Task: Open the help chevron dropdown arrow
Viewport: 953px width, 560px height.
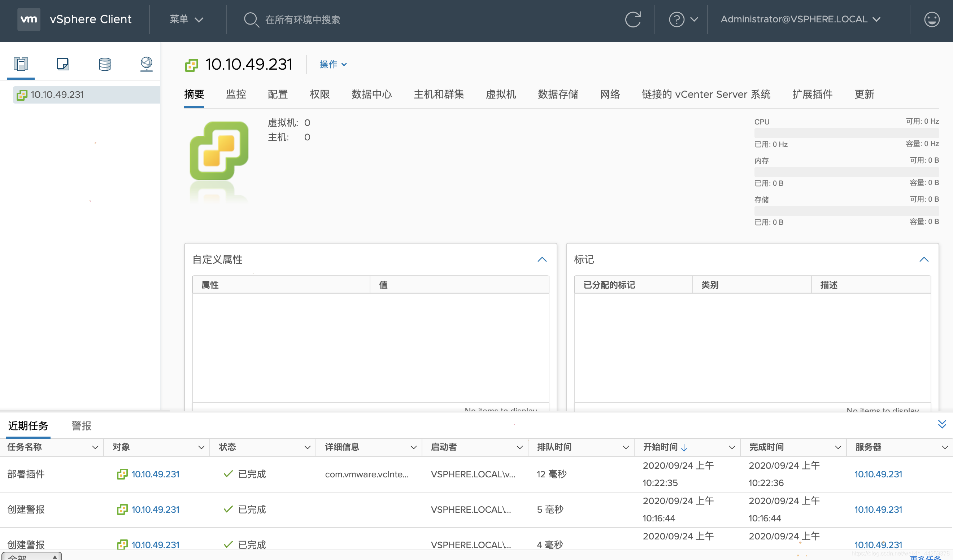Action: click(x=694, y=19)
